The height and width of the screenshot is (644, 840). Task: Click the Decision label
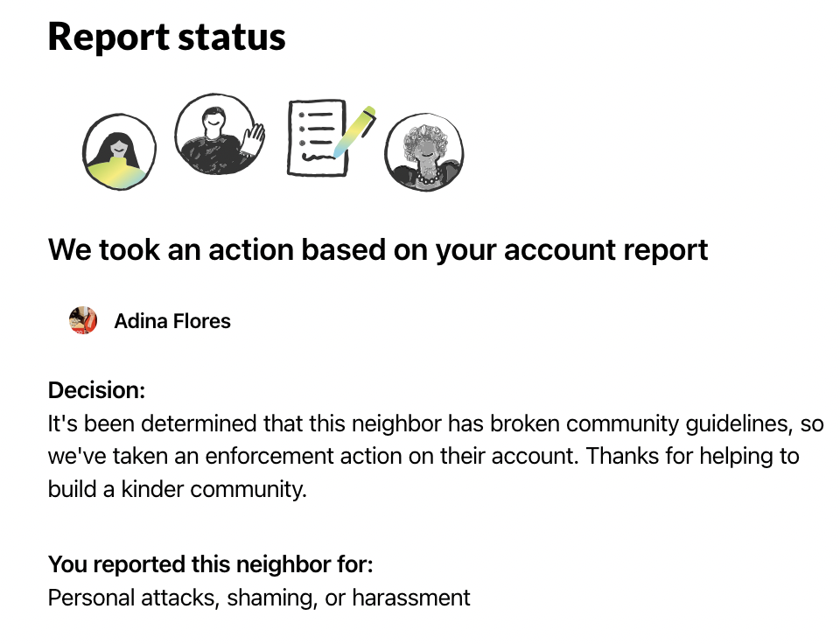pyautogui.click(x=96, y=390)
